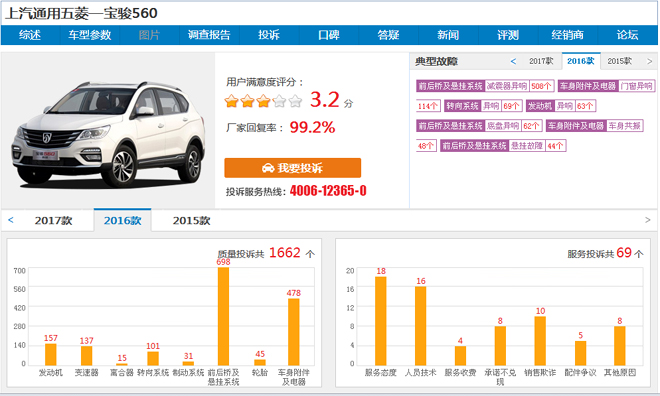Click the 发动机 异响 63个 tag

tap(561, 106)
